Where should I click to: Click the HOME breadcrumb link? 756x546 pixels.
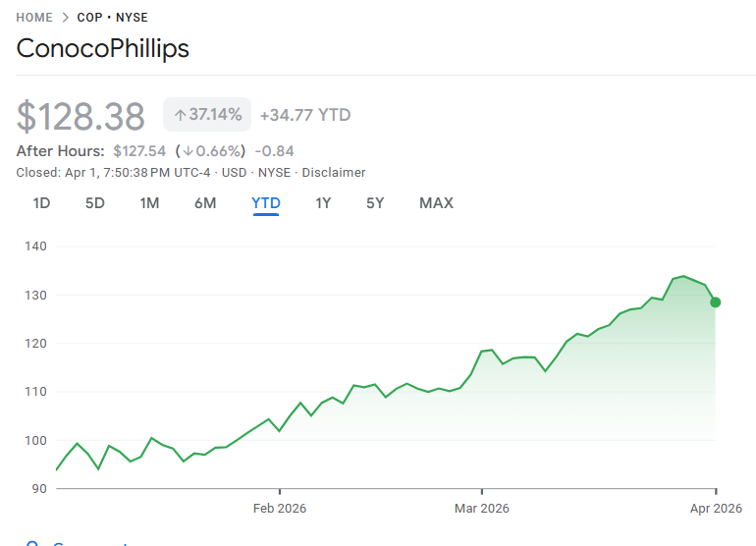(34, 18)
